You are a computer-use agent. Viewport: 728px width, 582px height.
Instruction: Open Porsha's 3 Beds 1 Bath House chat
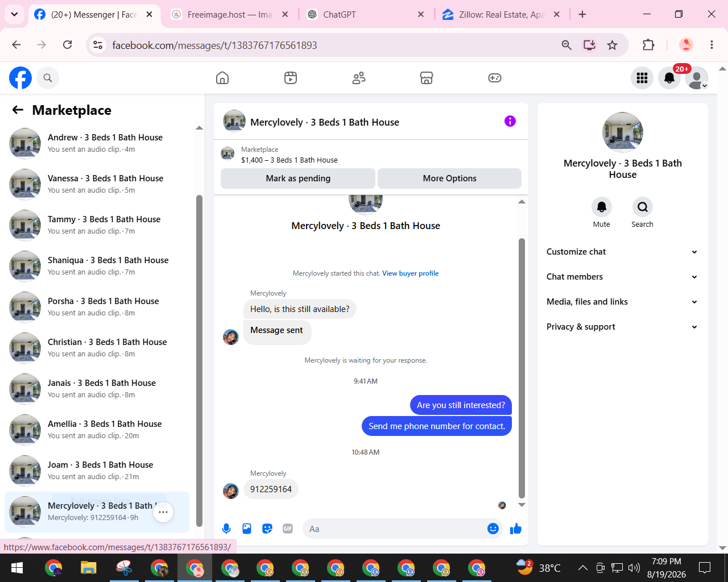[x=97, y=307]
